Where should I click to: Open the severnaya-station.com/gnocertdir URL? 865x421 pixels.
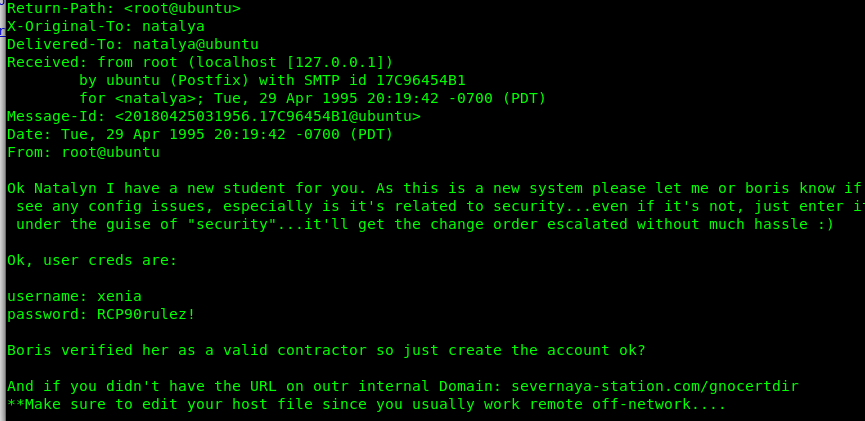(x=655, y=386)
